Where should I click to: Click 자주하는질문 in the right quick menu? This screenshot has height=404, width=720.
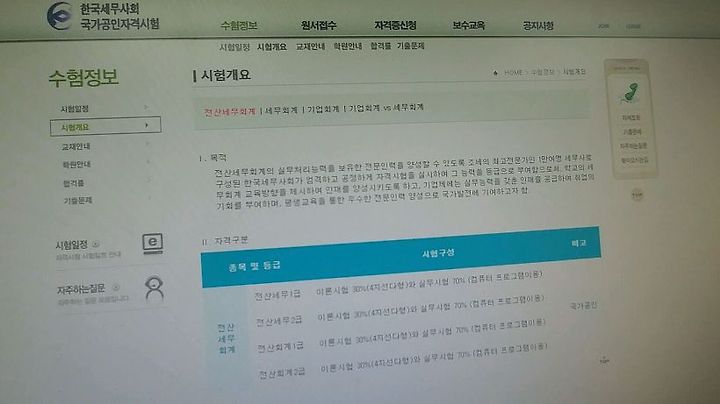(634, 146)
